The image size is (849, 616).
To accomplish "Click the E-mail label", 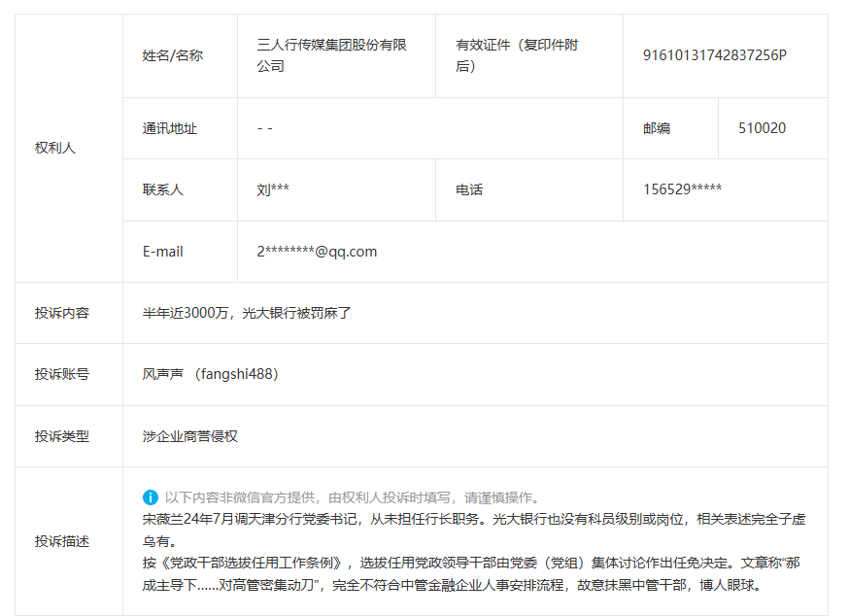I will click(x=162, y=252).
